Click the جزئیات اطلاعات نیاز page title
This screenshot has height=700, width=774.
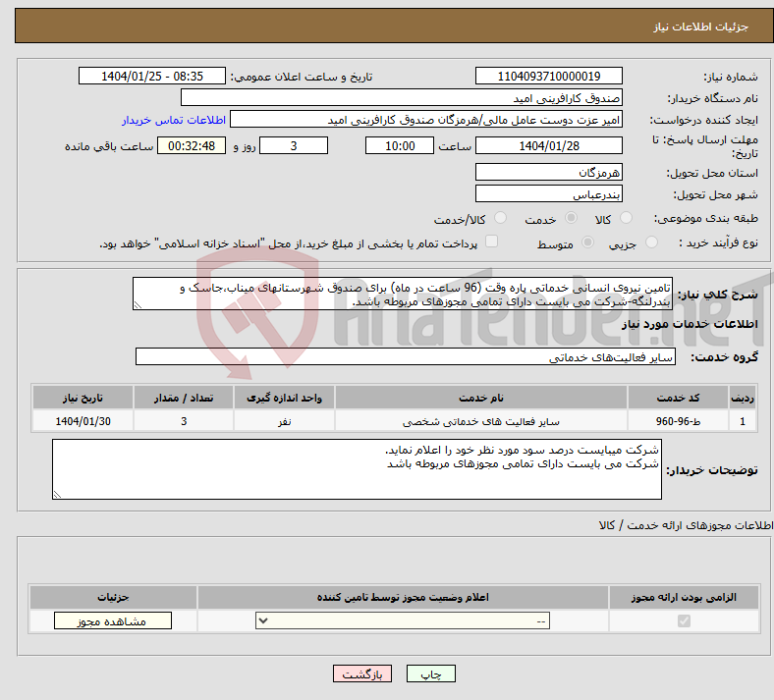[x=701, y=27]
